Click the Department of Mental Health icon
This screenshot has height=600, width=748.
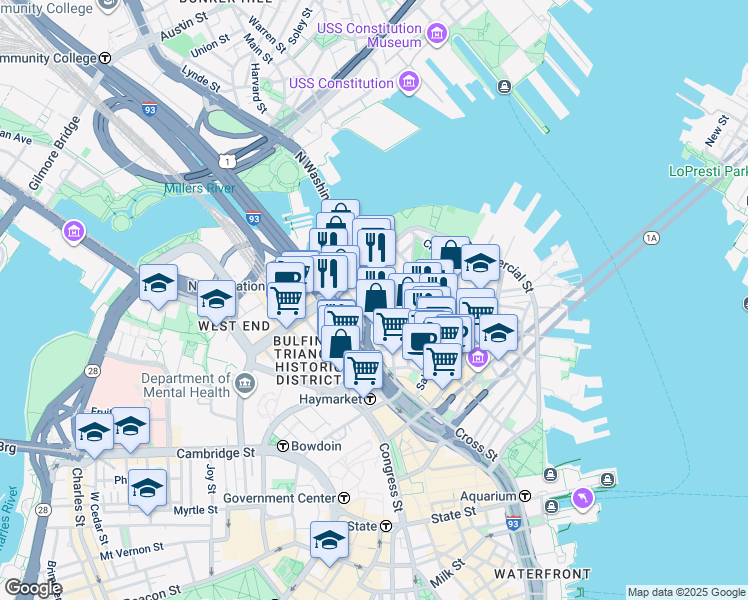(245, 379)
